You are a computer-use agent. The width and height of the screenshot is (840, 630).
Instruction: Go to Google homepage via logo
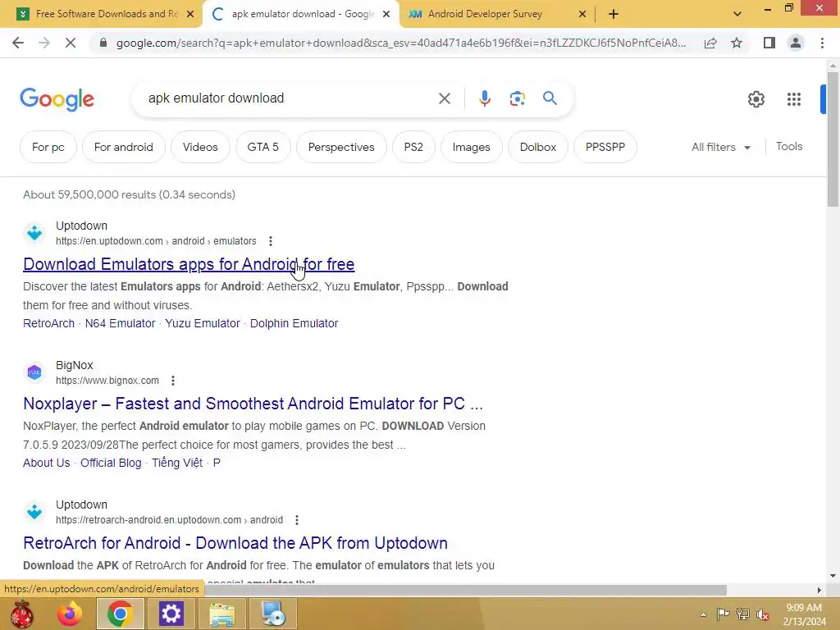(57, 99)
